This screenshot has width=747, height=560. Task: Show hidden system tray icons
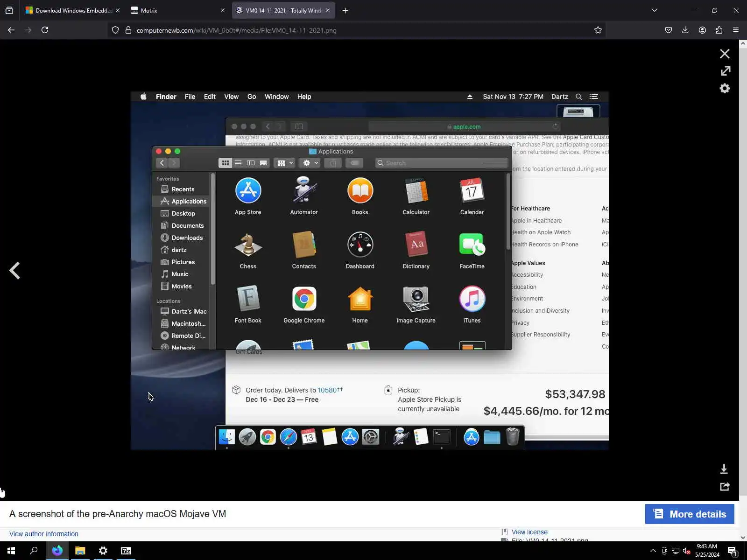[653, 551]
